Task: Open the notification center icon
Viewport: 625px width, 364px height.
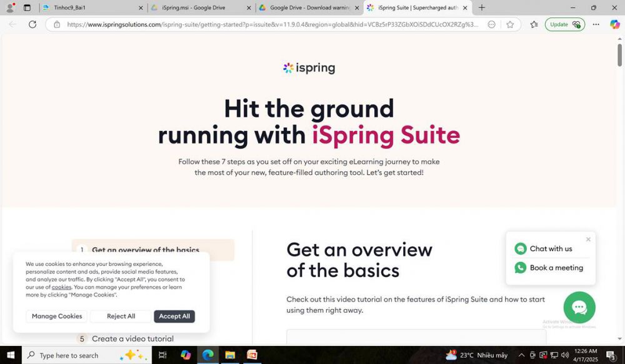Action: (611, 355)
